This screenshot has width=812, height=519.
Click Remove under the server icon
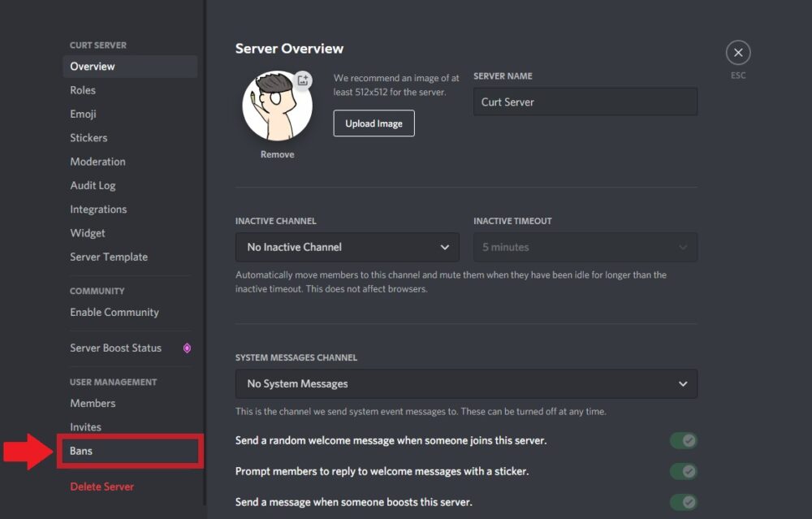tap(277, 154)
